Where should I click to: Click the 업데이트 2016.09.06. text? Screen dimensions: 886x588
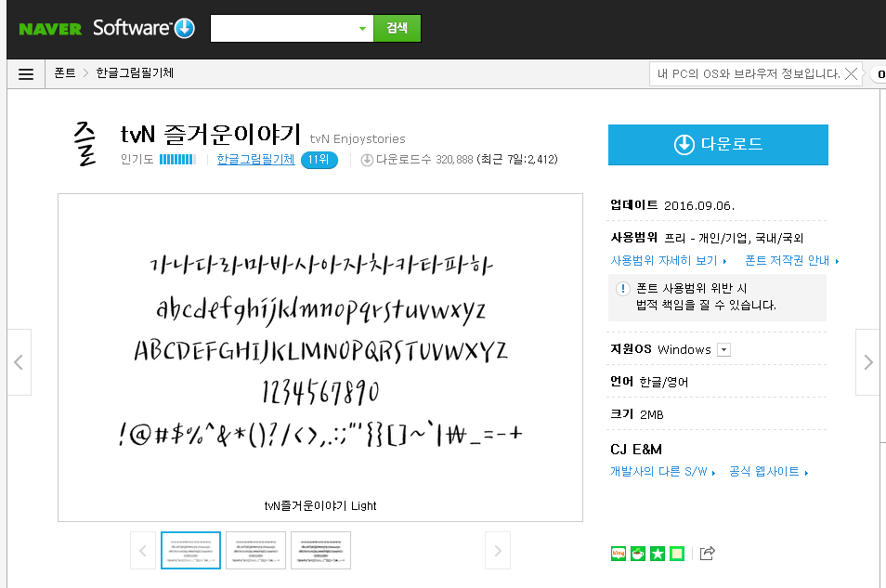click(x=672, y=205)
